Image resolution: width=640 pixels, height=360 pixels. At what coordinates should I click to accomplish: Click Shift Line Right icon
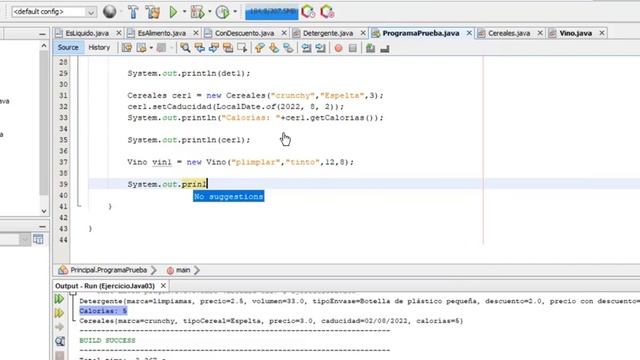(x=320, y=48)
